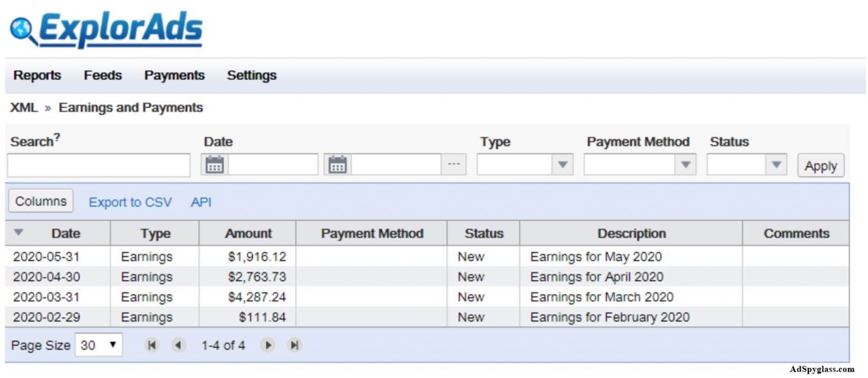The height and width of the screenshot is (378, 868).
Task: Open the Columns visibility selector
Action: coord(40,201)
